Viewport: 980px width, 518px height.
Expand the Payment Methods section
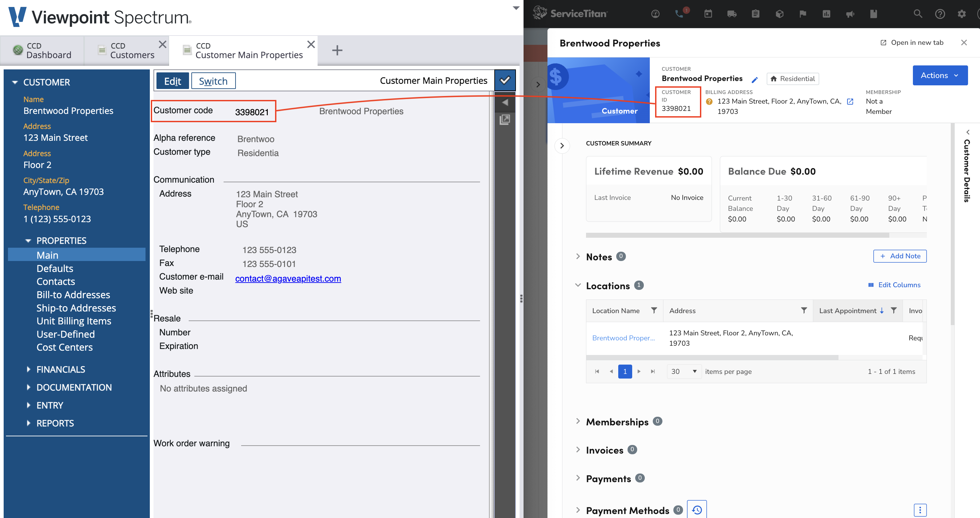578,510
